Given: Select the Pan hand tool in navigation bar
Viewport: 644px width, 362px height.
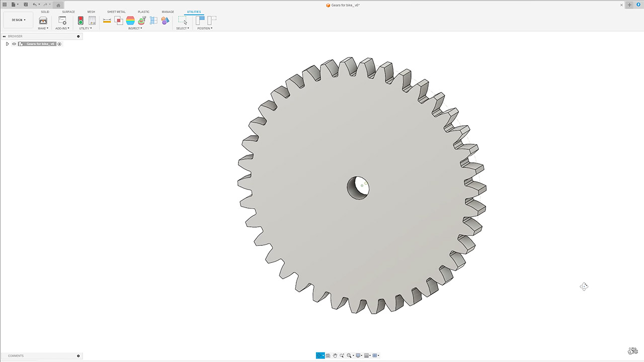Looking at the screenshot, I should 335,355.
